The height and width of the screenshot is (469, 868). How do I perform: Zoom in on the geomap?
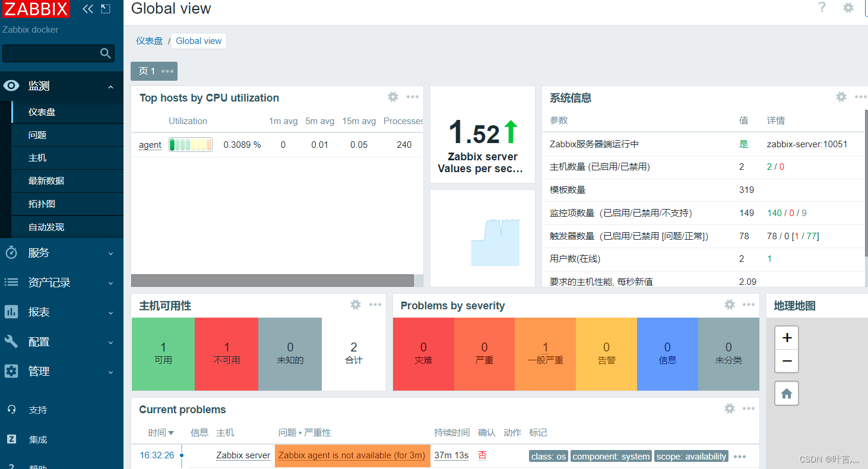787,338
